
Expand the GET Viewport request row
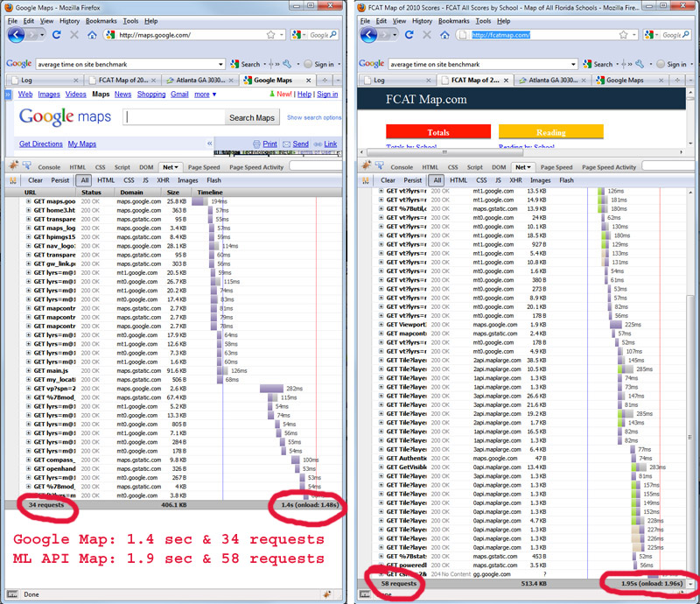coord(381,325)
